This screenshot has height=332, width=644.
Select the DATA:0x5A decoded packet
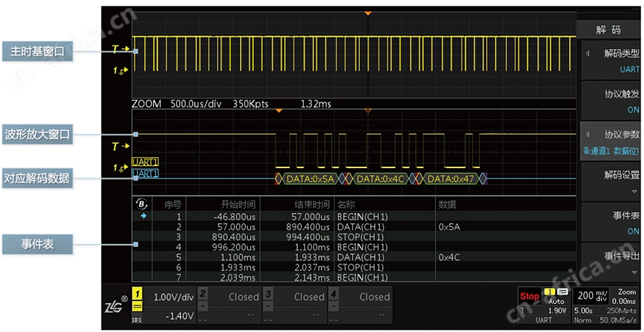point(310,179)
